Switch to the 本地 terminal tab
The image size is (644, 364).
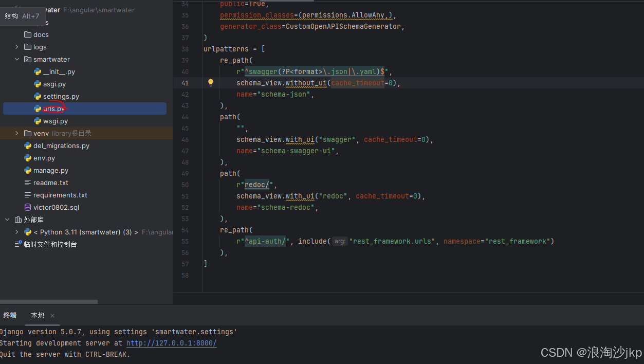coord(38,315)
